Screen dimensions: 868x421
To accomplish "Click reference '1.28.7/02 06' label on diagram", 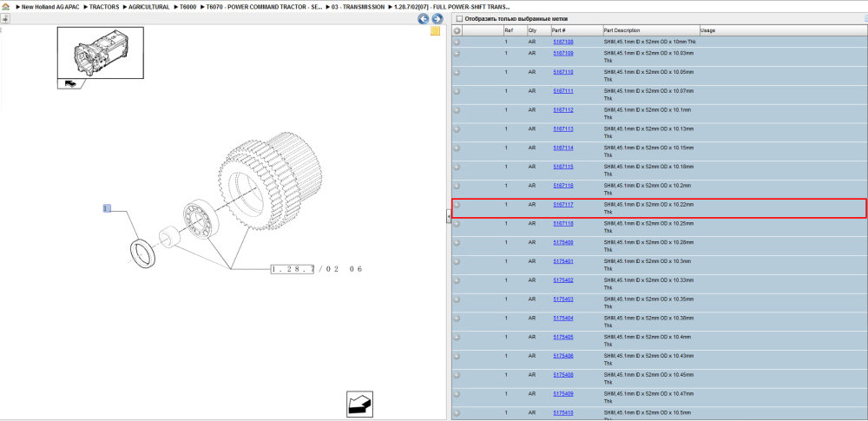I will pos(317,269).
